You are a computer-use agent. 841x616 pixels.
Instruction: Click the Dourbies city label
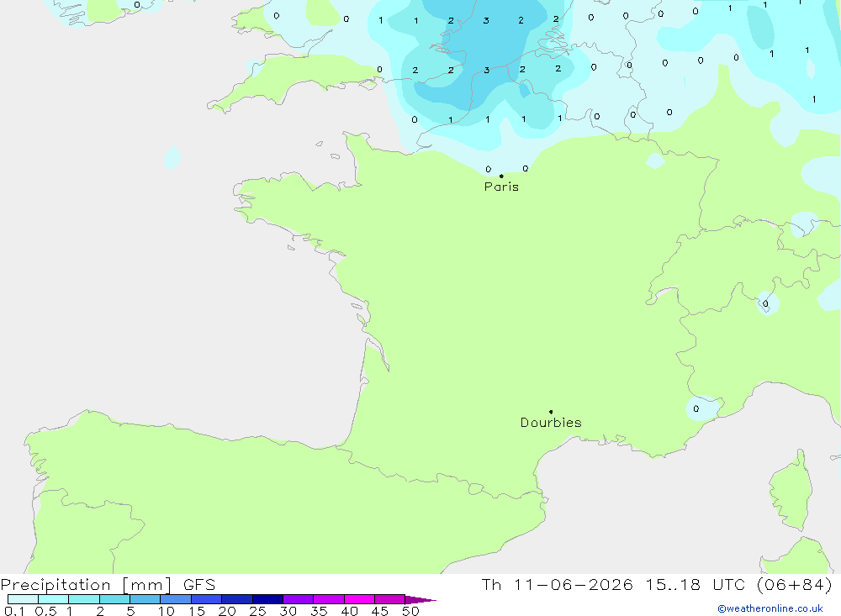[x=551, y=423]
